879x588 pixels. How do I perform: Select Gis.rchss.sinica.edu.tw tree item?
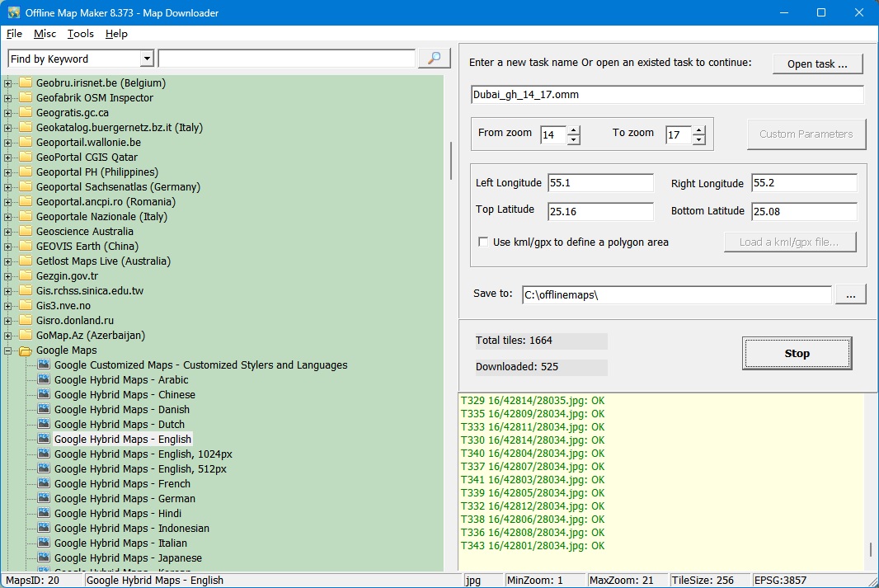click(x=90, y=291)
